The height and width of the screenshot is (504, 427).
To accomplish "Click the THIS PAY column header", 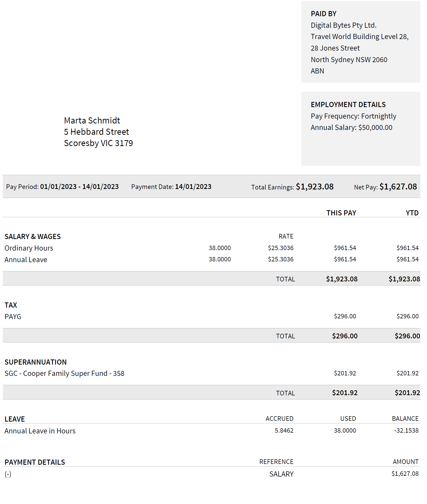I will click(x=341, y=213).
